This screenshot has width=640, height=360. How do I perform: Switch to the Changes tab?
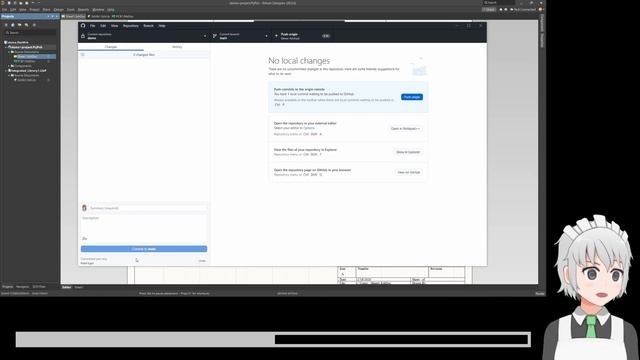click(111, 47)
